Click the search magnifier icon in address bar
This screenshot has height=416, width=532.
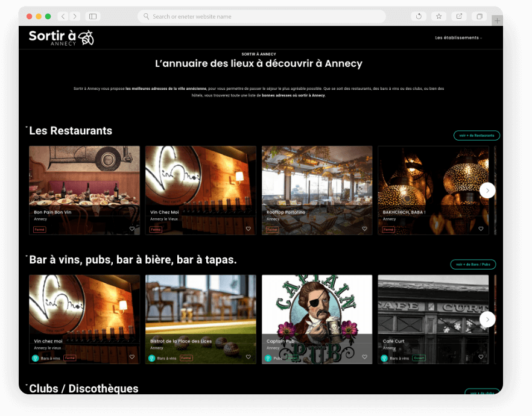(146, 16)
